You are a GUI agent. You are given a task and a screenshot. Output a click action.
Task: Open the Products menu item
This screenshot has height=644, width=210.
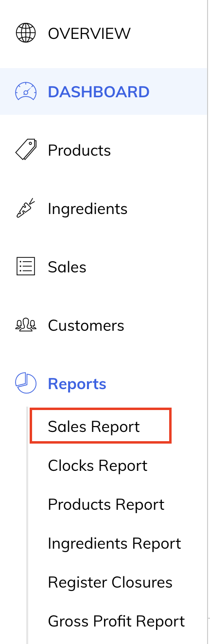tap(79, 150)
